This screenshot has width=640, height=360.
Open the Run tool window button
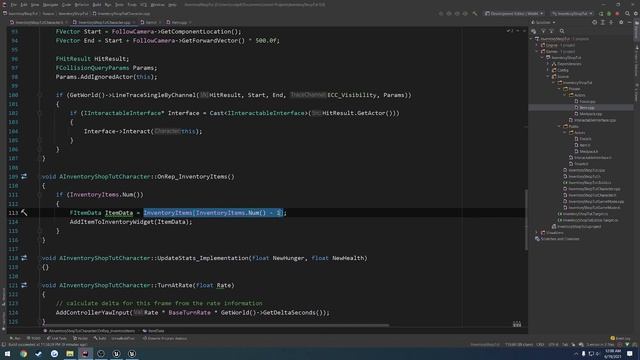16,338
